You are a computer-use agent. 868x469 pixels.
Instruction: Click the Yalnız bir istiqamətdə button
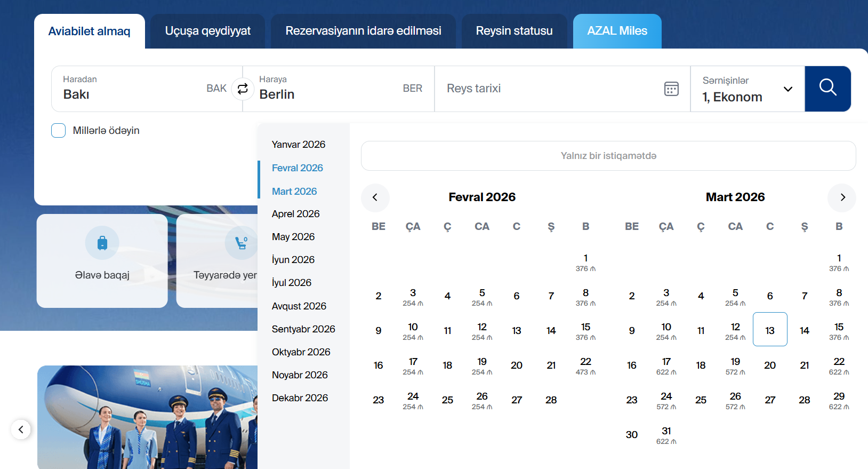(x=608, y=156)
